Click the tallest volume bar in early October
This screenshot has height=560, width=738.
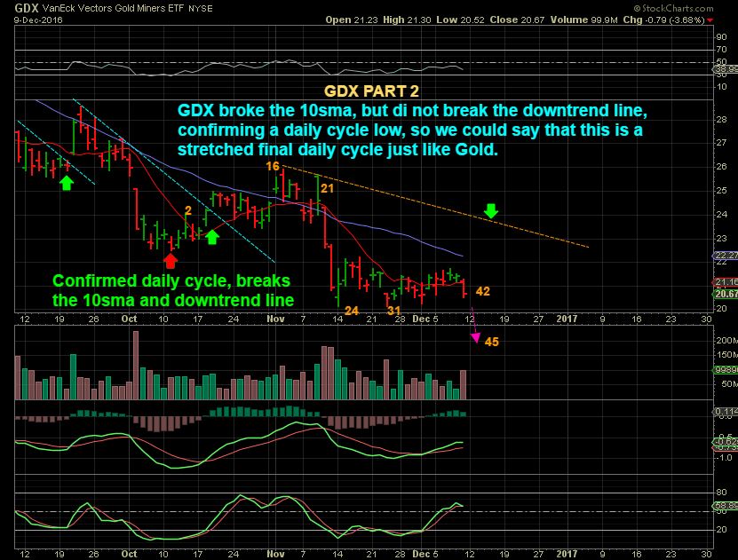(x=136, y=366)
